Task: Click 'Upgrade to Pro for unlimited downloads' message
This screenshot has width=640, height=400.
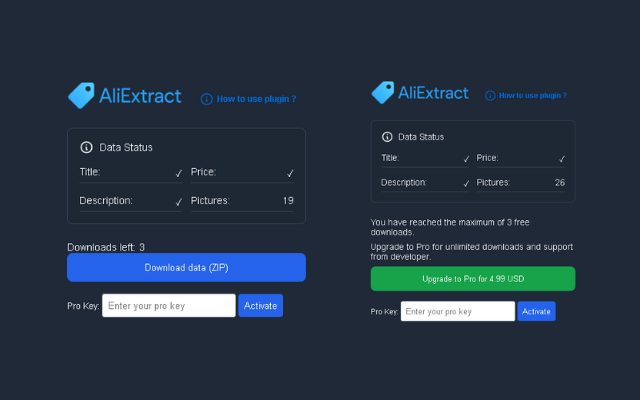Action: click(x=472, y=252)
